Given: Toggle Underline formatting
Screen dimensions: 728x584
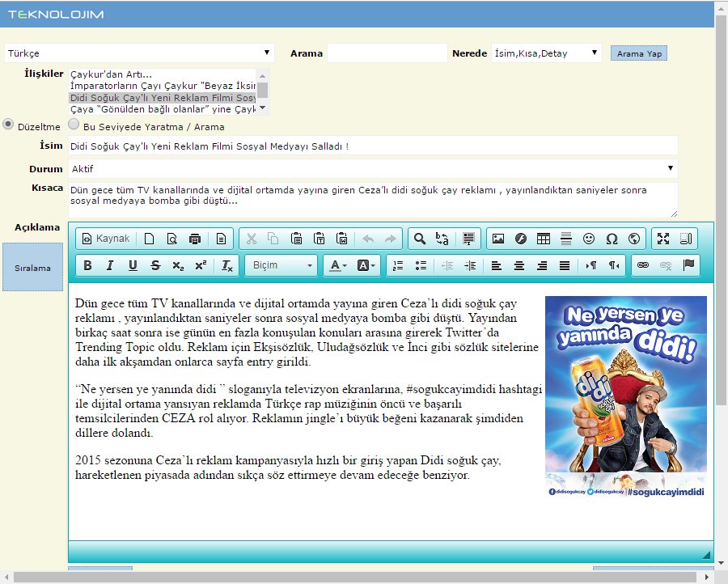Looking at the screenshot, I should [x=133, y=265].
